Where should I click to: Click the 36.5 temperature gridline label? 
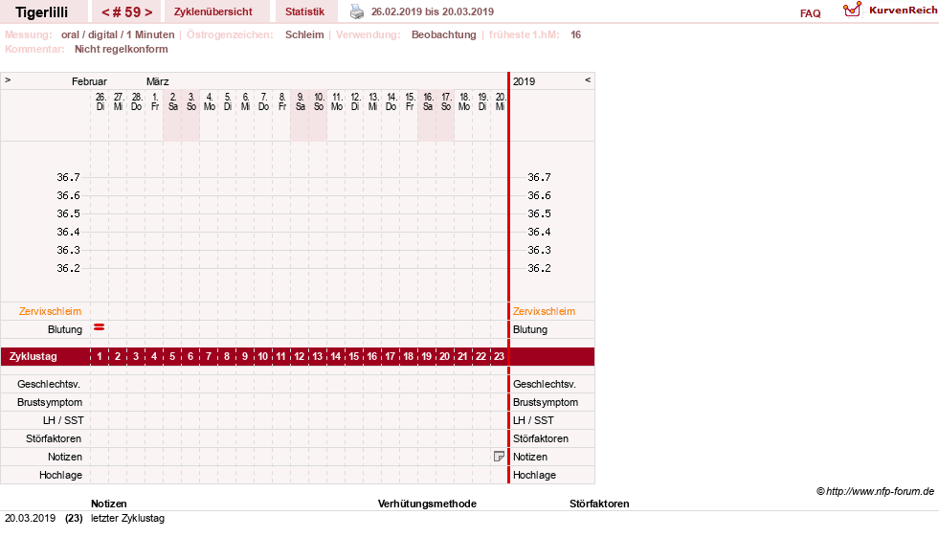[x=68, y=213]
